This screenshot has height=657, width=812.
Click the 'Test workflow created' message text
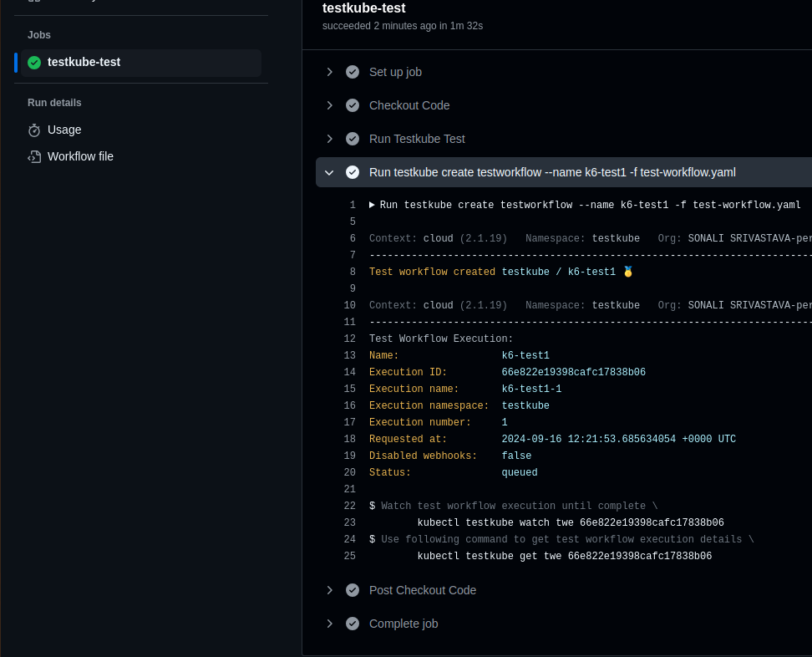point(432,272)
